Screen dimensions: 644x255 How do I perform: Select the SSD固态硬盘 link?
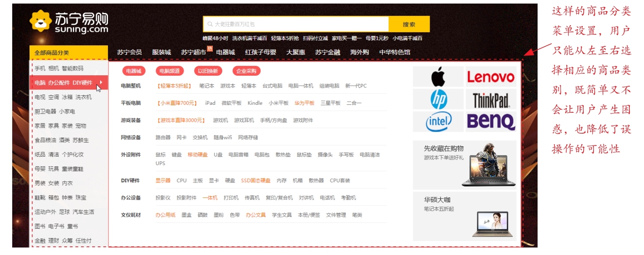[x=255, y=181]
